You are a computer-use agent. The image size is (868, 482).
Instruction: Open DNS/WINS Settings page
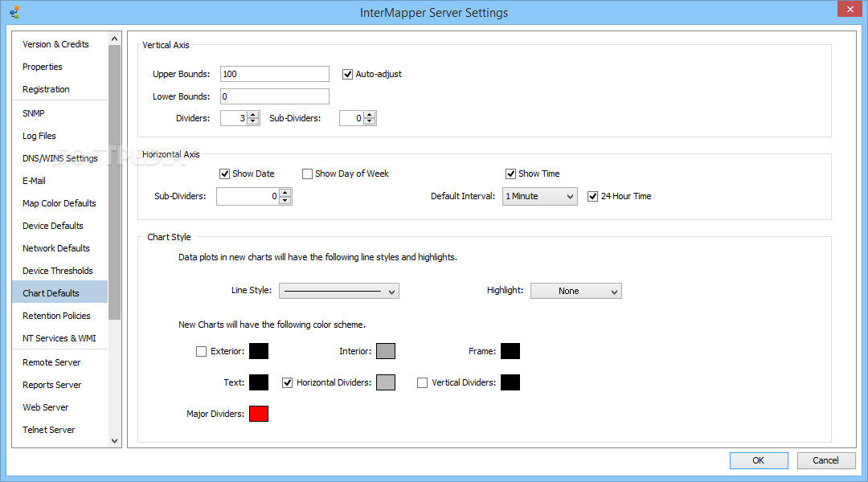[x=59, y=158]
